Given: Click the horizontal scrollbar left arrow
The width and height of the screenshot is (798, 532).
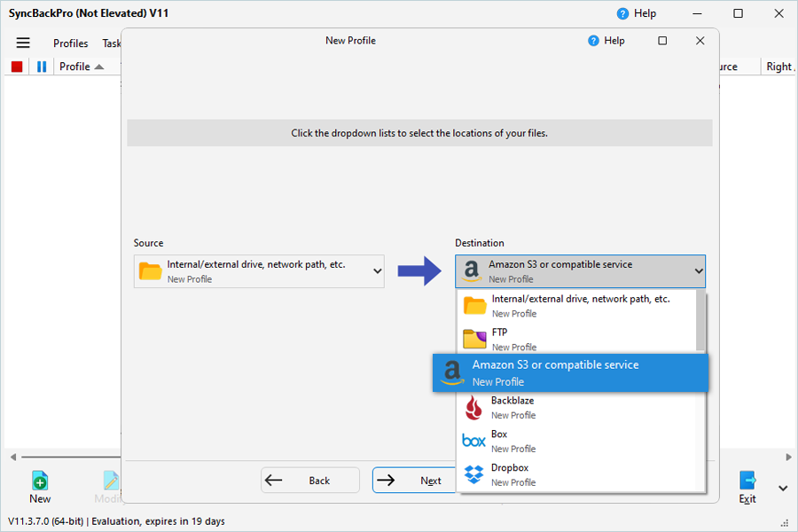Looking at the screenshot, I should (13, 457).
